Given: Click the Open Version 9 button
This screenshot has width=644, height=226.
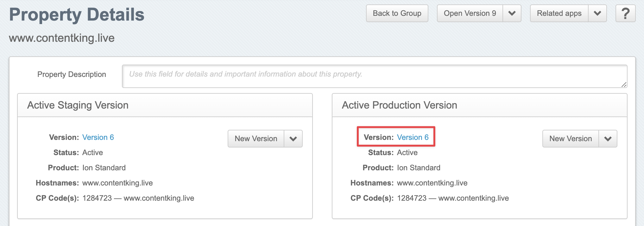Looking at the screenshot, I should 470,13.
